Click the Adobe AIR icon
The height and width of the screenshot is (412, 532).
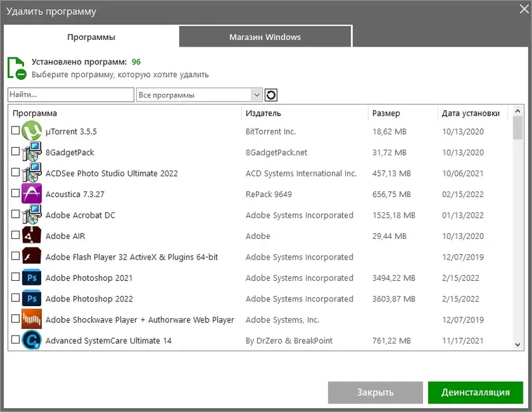pyautogui.click(x=32, y=236)
